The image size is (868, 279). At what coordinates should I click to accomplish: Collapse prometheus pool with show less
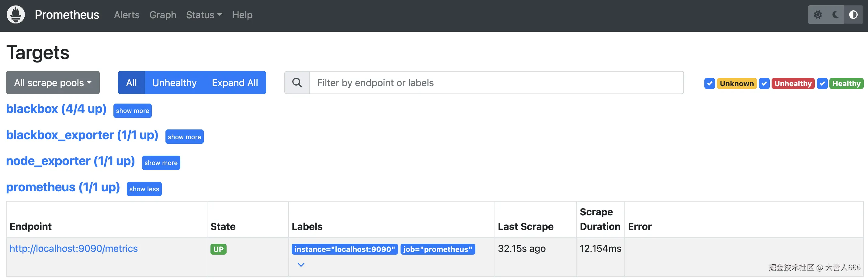(x=144, y=189)
